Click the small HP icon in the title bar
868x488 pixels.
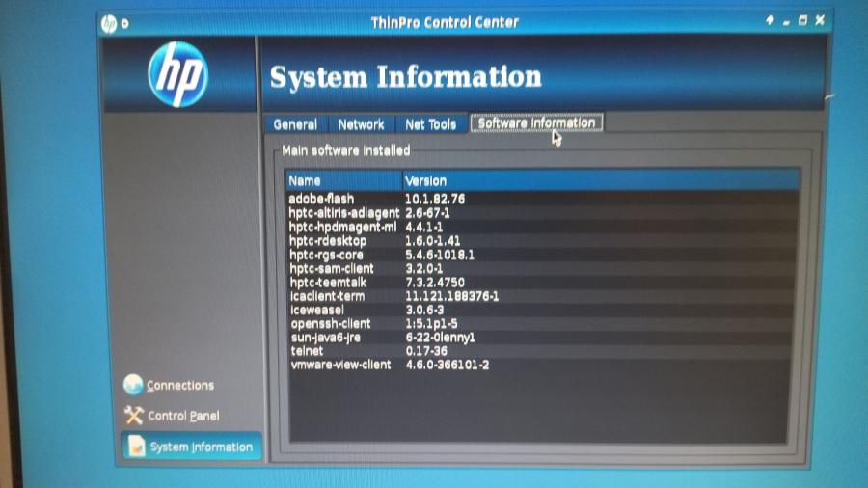point(109,23)
